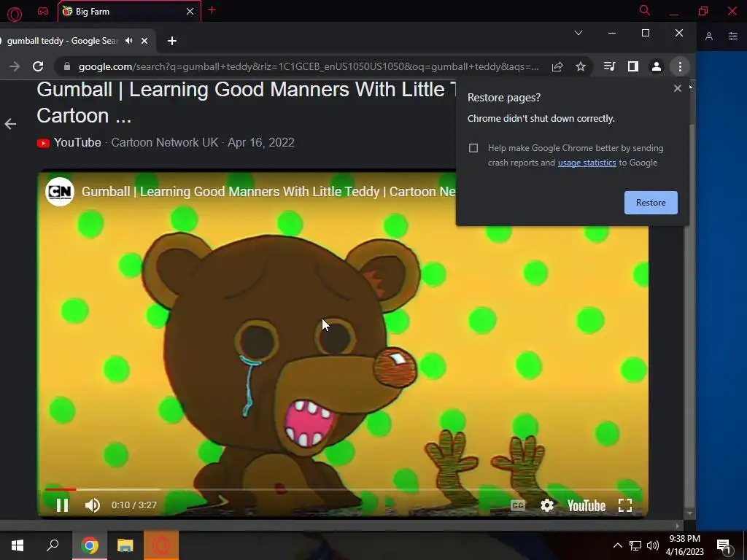Image resolution: width=747 pixels, height=560 pixels.
Task: Click the Gumball Learning Good Manners heading
Action: click(x=245, y=102)
